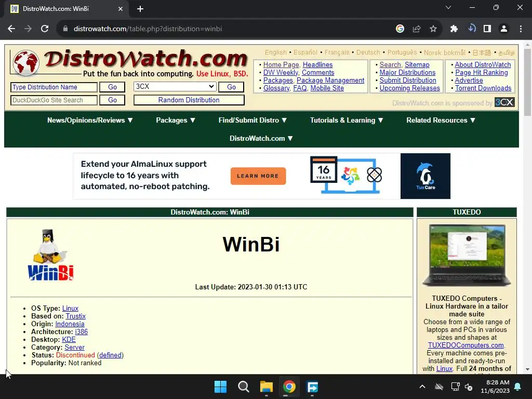Open the Server category link
The height and width of the screenshot is (399, 532).
tap(75, 347)
